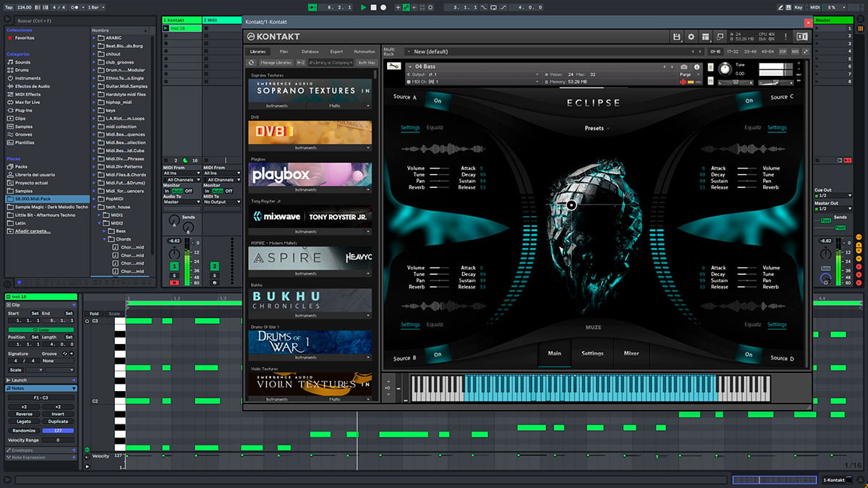The width and height of the screenshot is (868, 488).
Task: Open Efectos de Audio category
Action: pyautogui.click(x=33, y=86)
